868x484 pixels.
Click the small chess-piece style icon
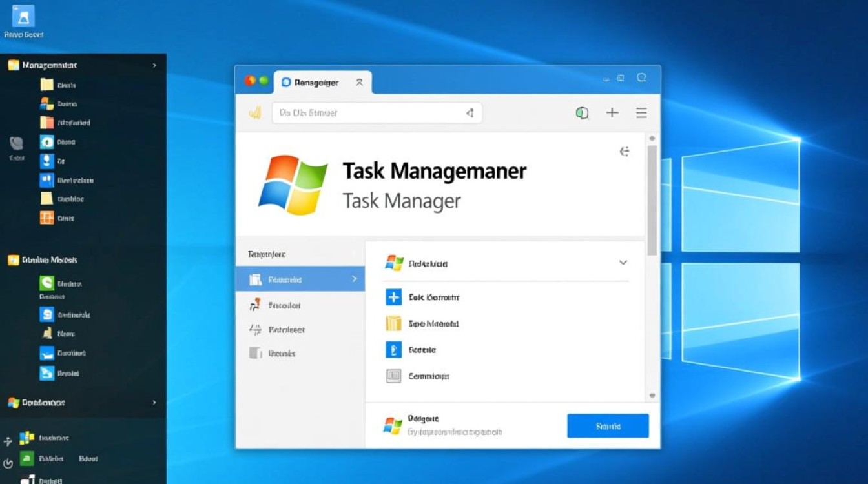click(47, 334)
